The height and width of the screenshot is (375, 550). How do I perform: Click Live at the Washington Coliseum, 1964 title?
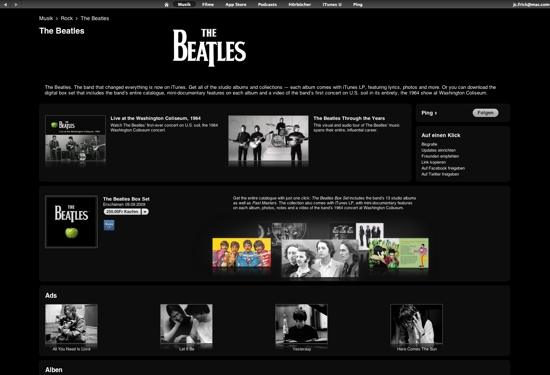coord(155,118)
